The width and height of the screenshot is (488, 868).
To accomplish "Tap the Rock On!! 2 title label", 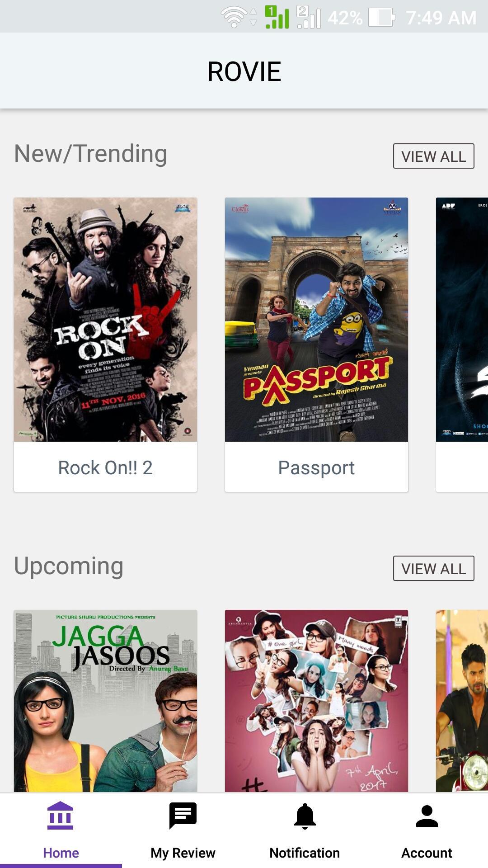I will tap(105, 467).
